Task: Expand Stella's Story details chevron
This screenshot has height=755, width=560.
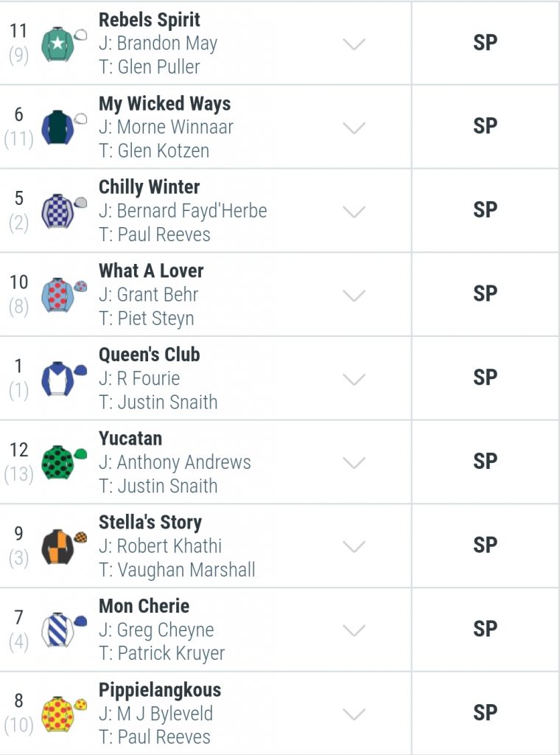Action: (x=354, y=547)
